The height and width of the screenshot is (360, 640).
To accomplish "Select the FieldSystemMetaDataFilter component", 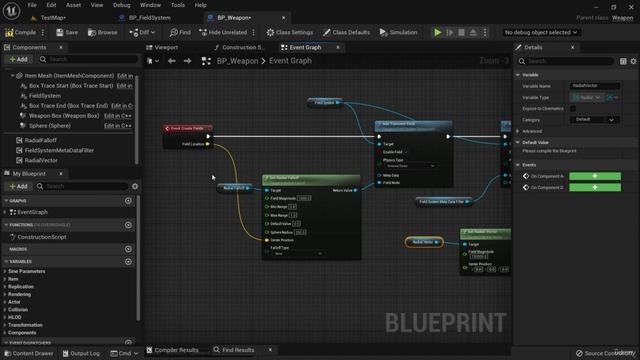I will tap(59, 151).
